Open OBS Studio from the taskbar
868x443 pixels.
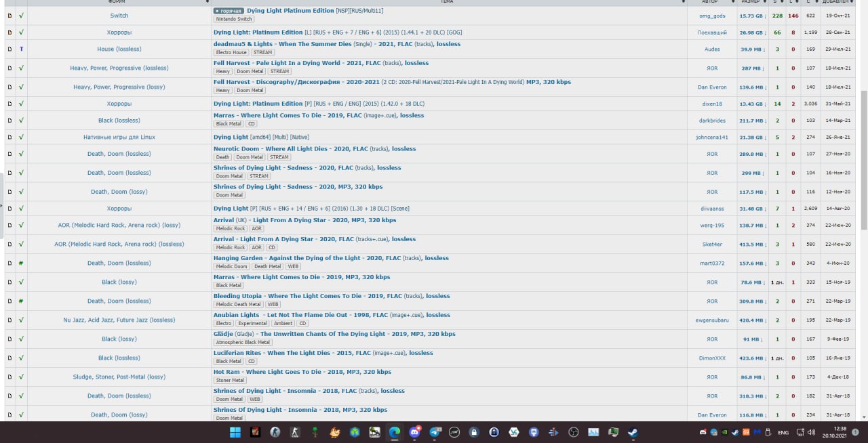[x=573, y=432]
